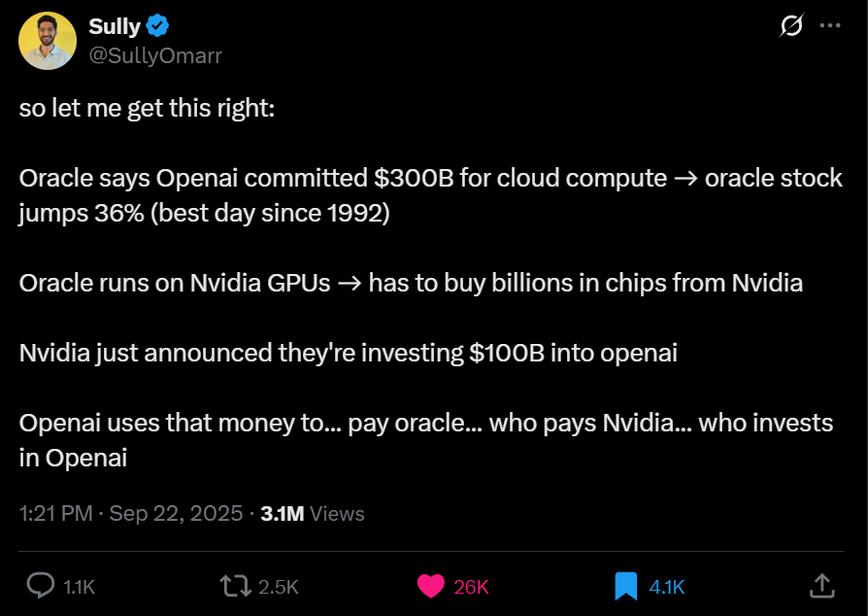868x616 pixels.
Task: Click the display name Sully
Action: (x=115, y=27)
